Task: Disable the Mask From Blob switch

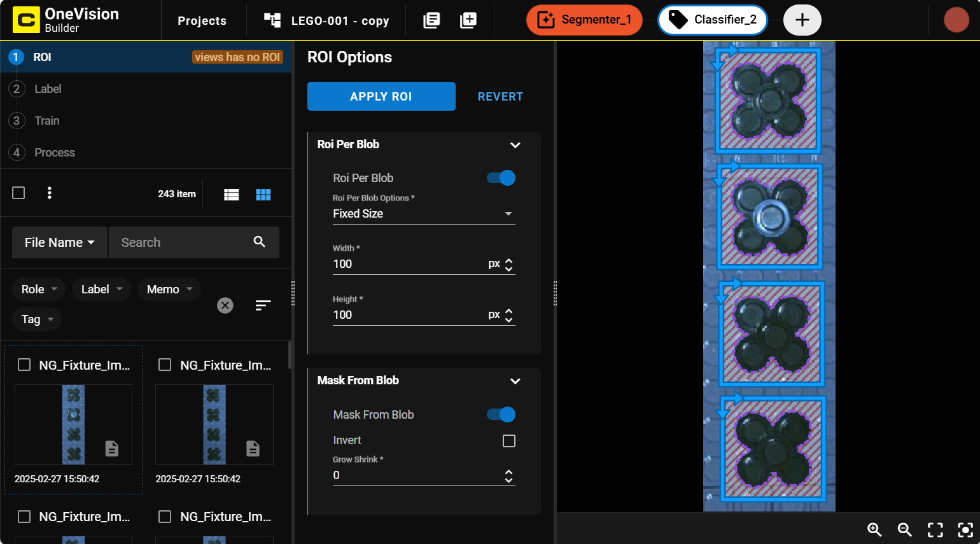Action: coord(501,415)
